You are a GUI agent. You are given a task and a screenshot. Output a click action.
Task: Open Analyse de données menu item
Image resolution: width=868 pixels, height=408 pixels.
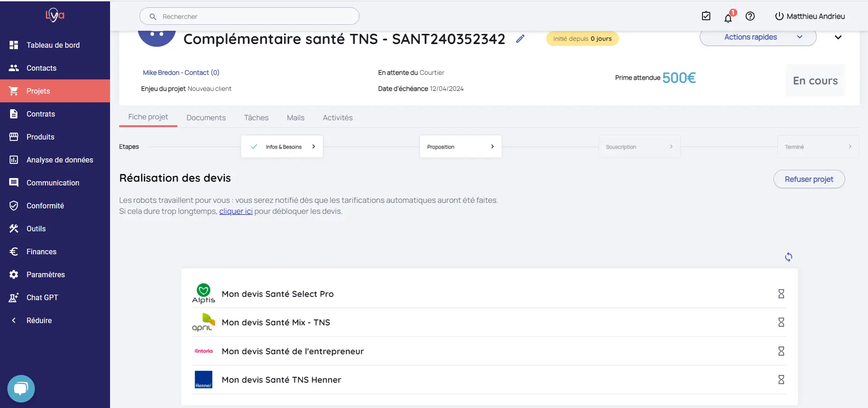coord(55,160)
